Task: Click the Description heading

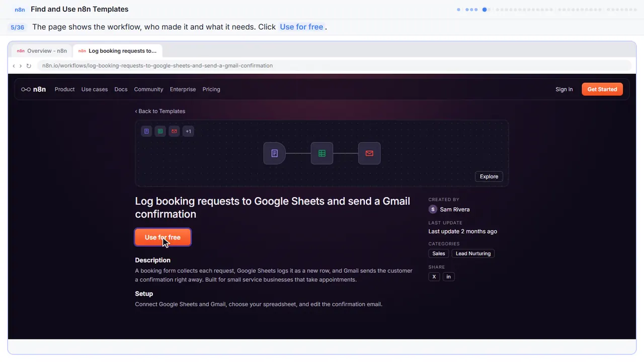Action: pyautogui.click(x=152, y=260)
